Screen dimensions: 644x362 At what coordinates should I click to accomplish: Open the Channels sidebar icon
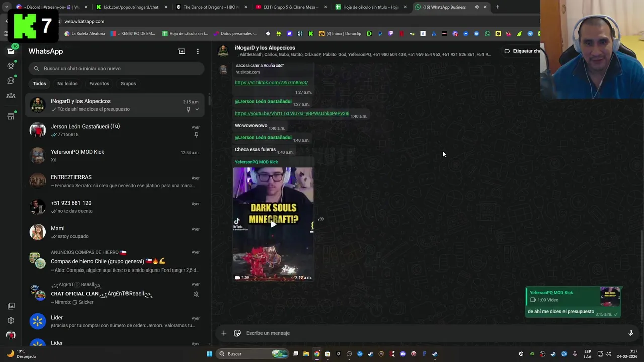coord(11,80)
